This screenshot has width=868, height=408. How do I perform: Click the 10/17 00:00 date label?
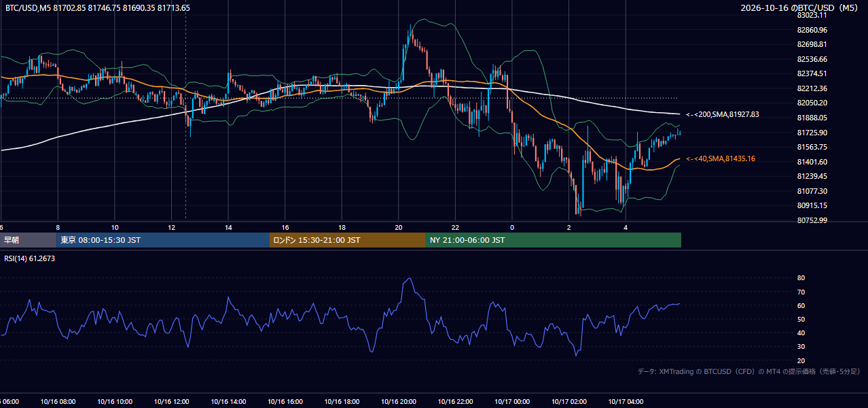[512, 402]
